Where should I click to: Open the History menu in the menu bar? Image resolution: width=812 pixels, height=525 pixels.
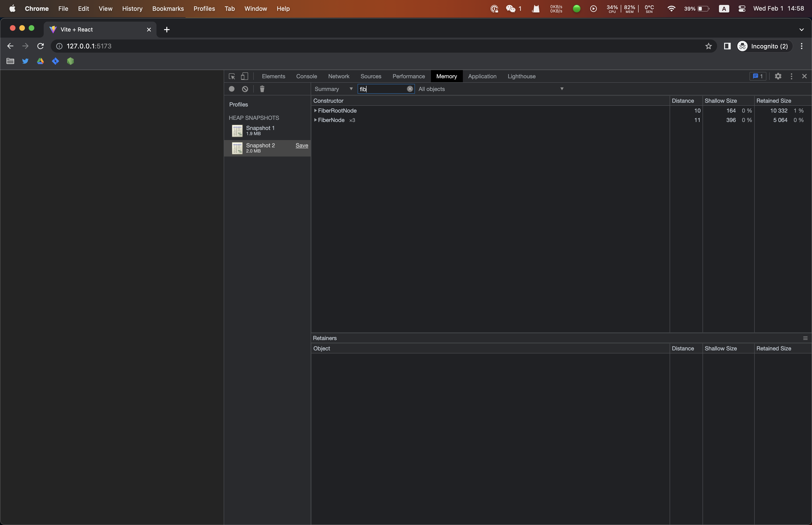(132, 8)
